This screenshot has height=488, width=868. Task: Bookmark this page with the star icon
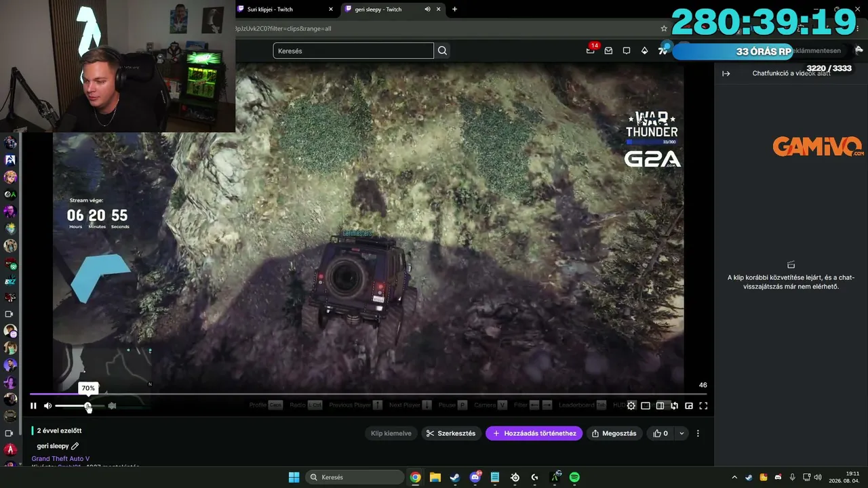click(664, 28)
